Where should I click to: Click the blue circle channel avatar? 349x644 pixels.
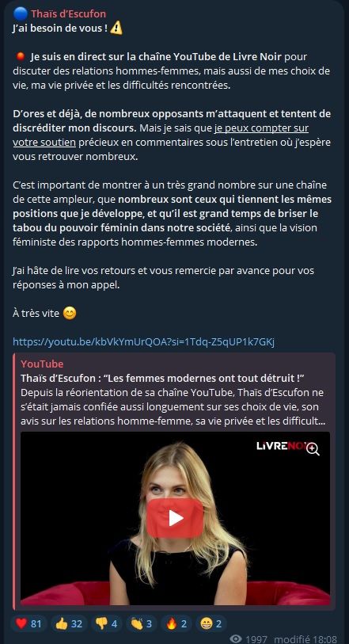tap(20, 14)
